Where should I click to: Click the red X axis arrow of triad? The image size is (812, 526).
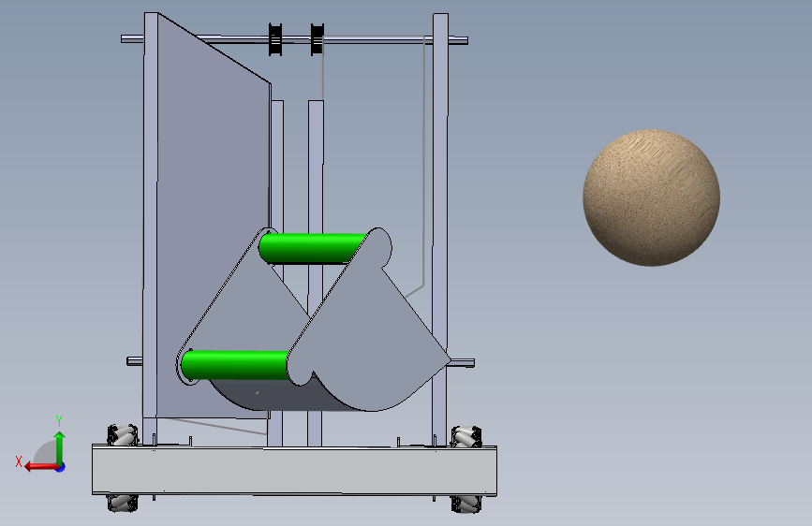click(41, 467)
